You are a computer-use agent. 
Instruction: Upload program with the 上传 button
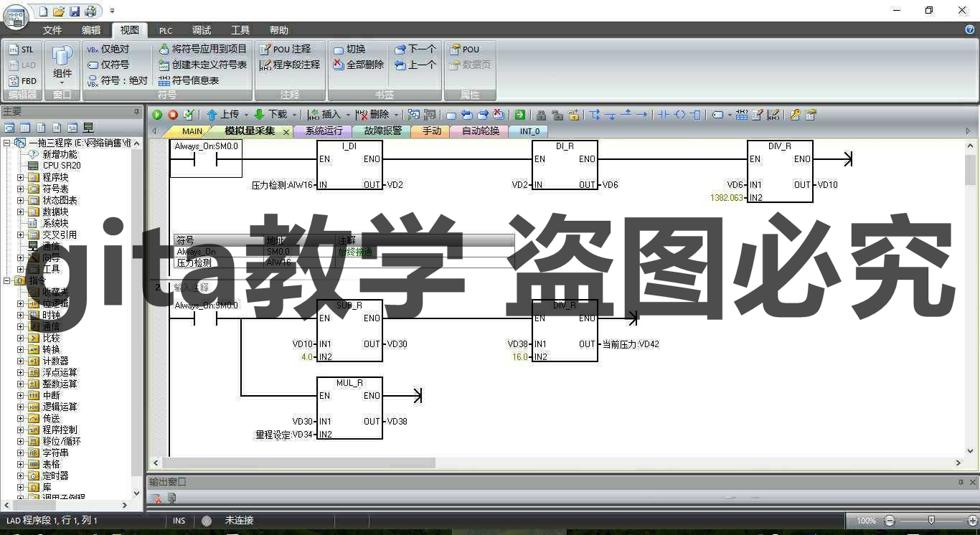(x=223, y=115)
